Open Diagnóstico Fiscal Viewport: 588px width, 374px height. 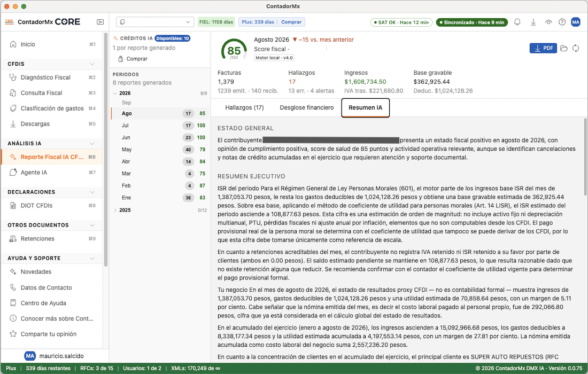52,77
